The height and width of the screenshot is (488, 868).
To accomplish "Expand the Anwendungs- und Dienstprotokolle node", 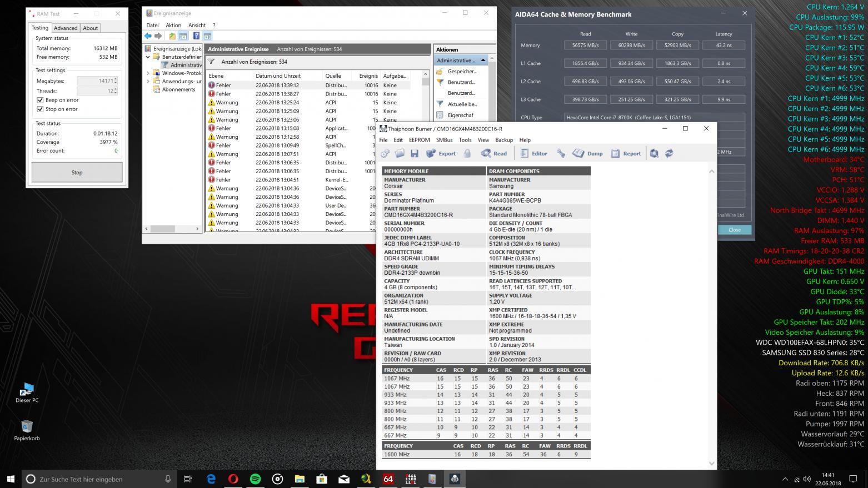I will coord(148,81).
